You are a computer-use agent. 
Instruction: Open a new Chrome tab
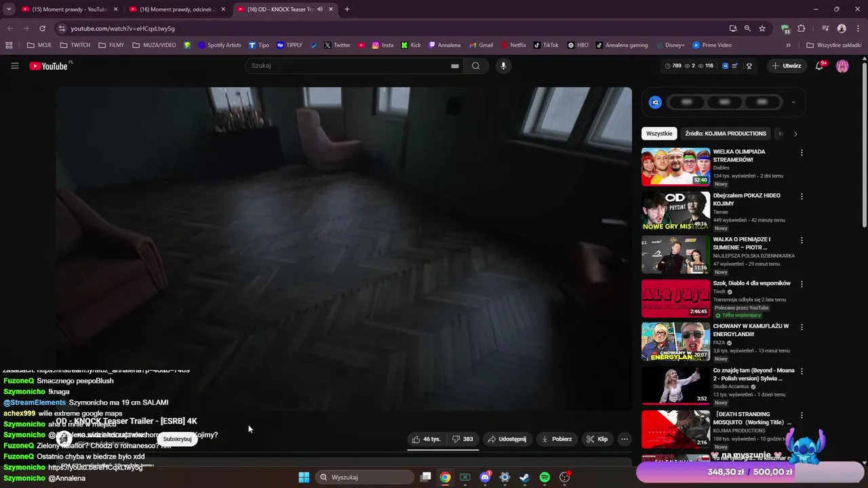coord(347,9)
